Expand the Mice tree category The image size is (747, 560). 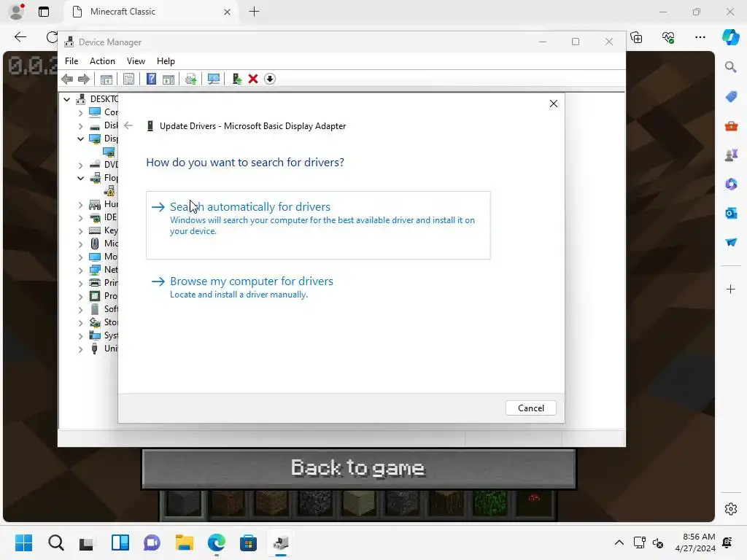[80, 244]
